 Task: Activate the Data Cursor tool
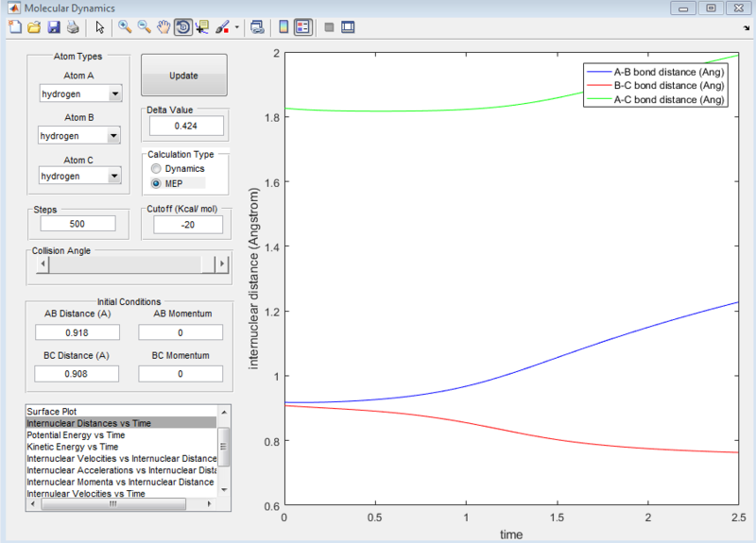click(x=202, y=27)
